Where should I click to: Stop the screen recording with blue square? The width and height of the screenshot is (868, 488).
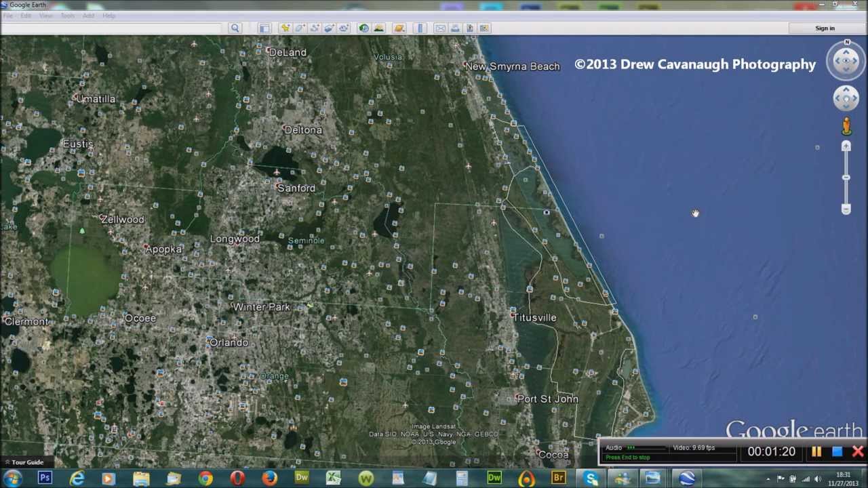837,451
